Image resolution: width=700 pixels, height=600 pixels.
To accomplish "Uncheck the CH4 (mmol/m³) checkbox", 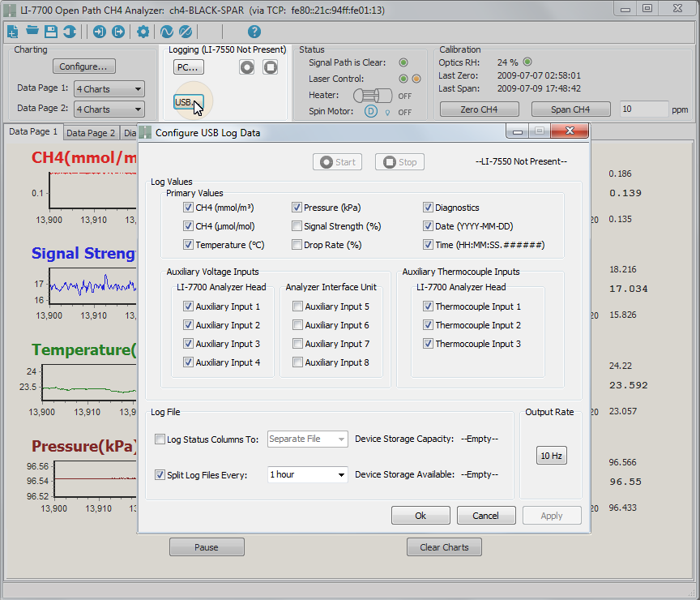I will click(188, 208).
